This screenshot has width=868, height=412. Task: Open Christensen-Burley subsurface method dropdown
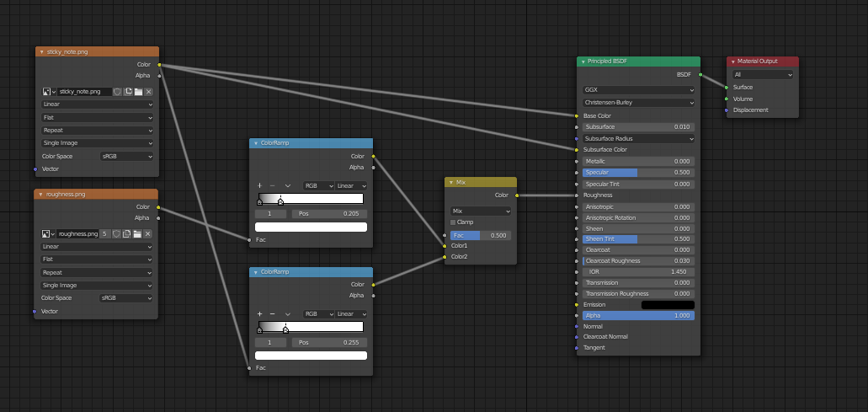[638, 103]
